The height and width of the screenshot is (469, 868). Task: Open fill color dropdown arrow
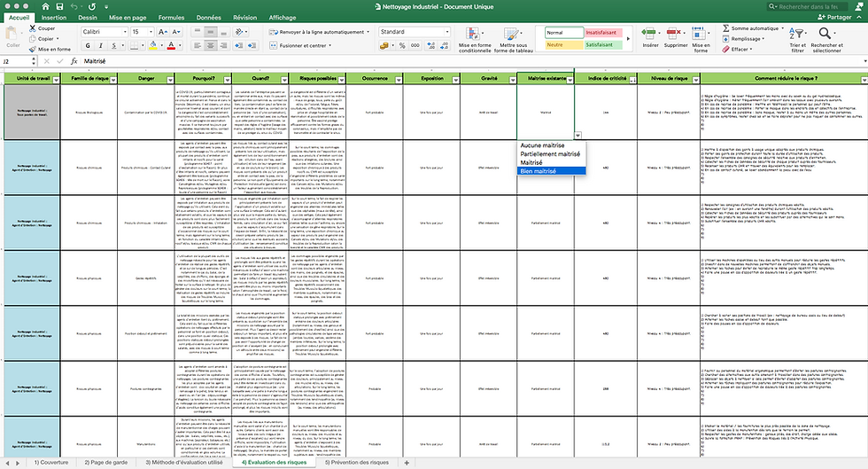(x=160, y=46)
